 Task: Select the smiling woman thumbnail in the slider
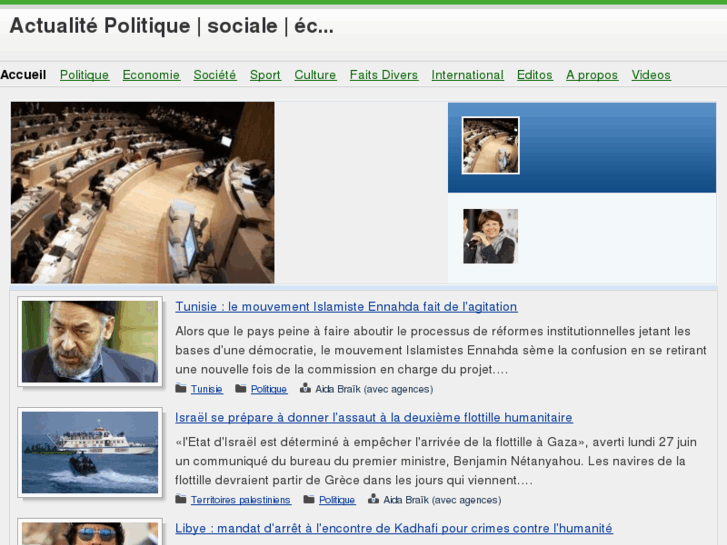pyautogui.click(x=491, y=236)
